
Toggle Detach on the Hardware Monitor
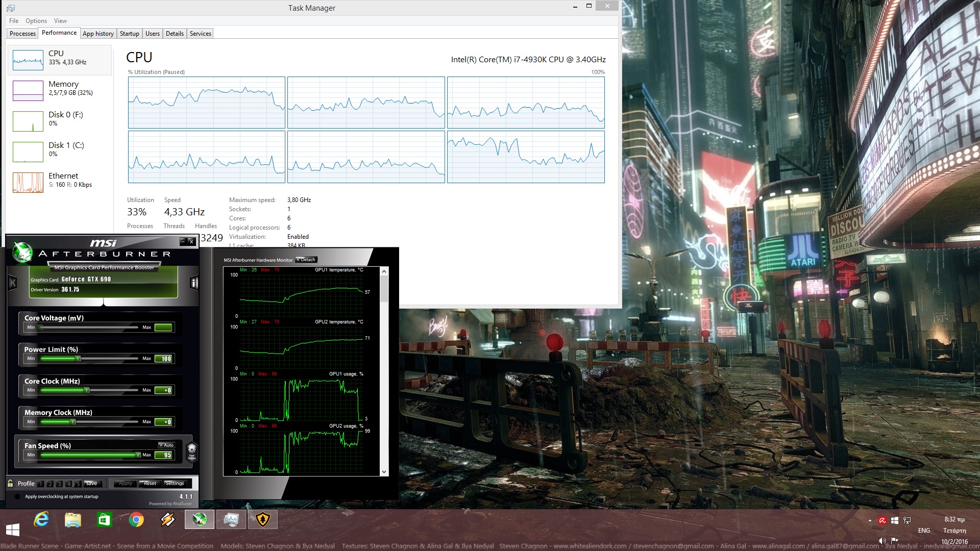point(306,260)
